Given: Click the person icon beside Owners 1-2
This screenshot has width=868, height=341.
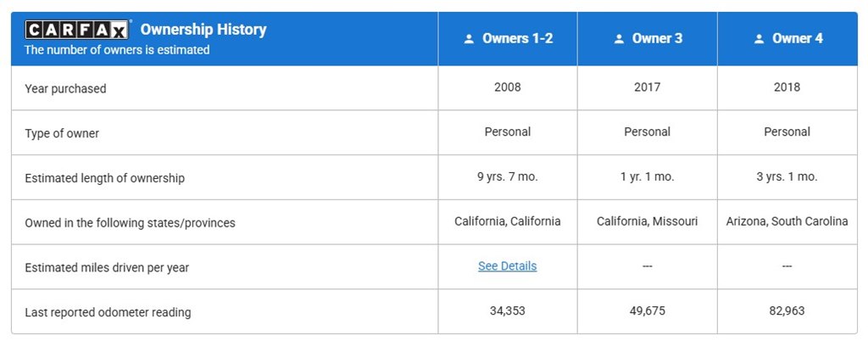Looking at the screenshot, I should click(470, 39).
